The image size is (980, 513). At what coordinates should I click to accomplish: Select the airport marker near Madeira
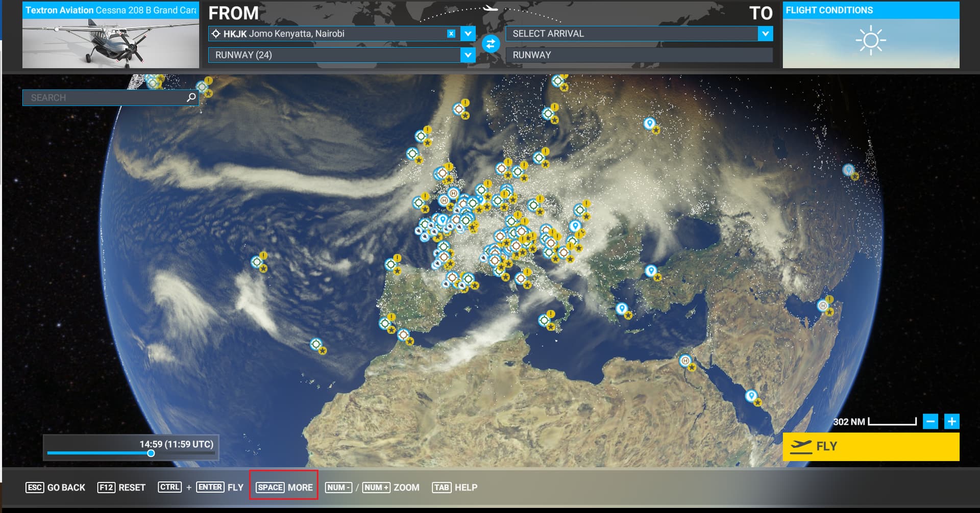pyautogui.click(x=316, y=344)
